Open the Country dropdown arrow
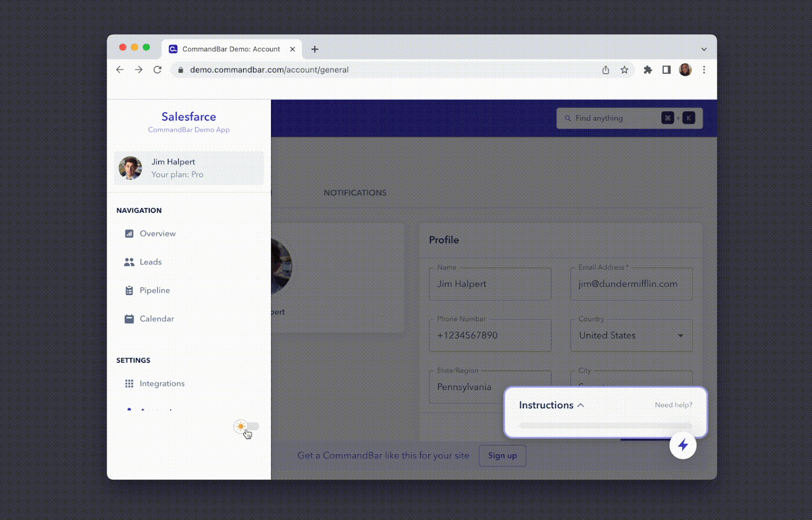 coord(681,336)
